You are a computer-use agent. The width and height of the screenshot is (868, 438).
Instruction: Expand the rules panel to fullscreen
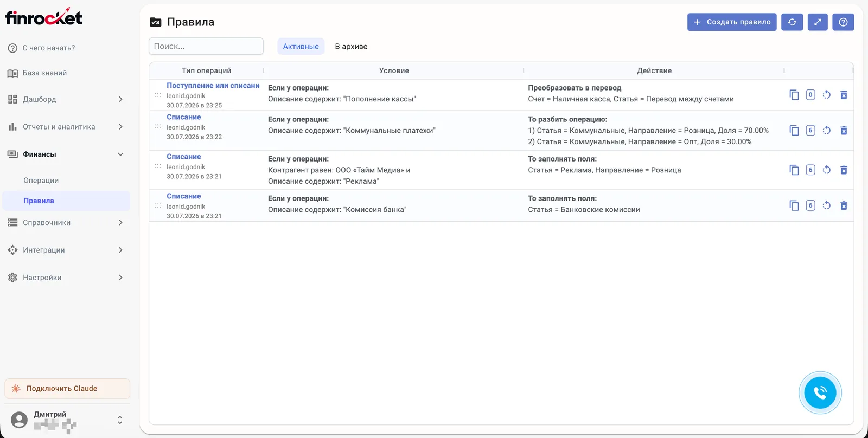[818, 22]
